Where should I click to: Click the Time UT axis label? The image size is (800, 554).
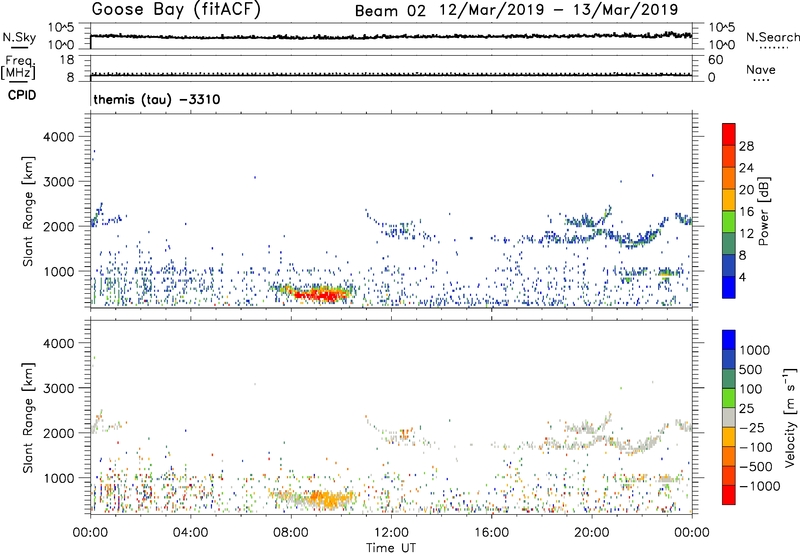click(x=391, y=545)
